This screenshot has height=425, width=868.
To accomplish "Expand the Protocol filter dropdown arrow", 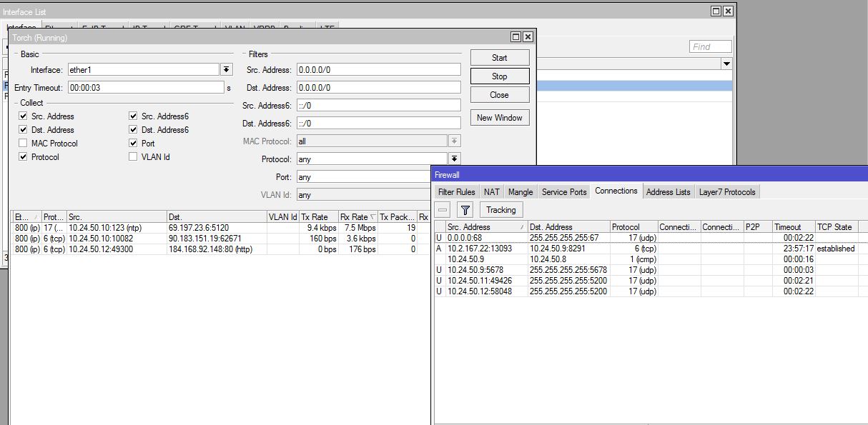I will tap(455, 159).
